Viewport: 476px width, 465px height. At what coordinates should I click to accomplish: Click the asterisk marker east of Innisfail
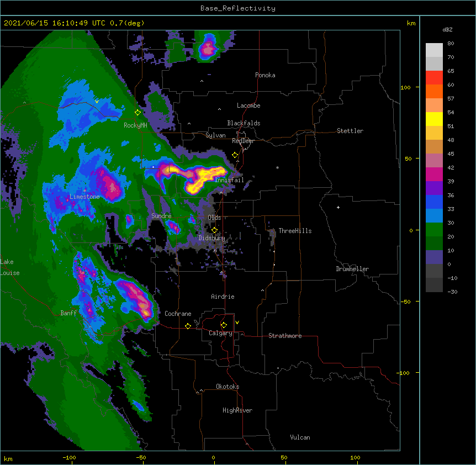[277, 168]
